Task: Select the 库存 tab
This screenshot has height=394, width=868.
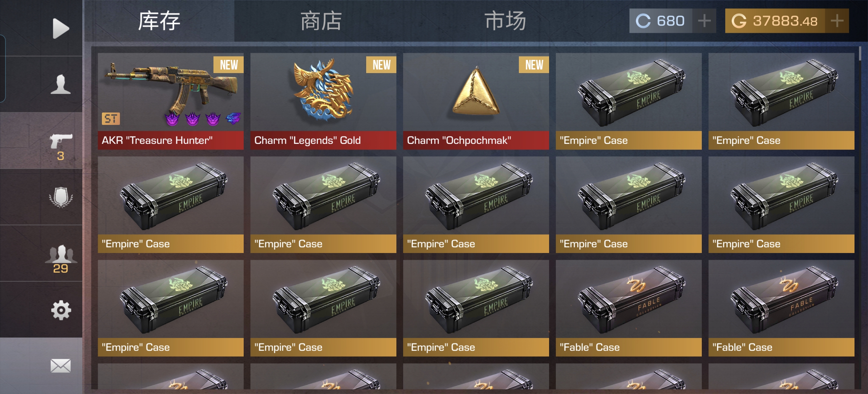Action: pos(159,21)
